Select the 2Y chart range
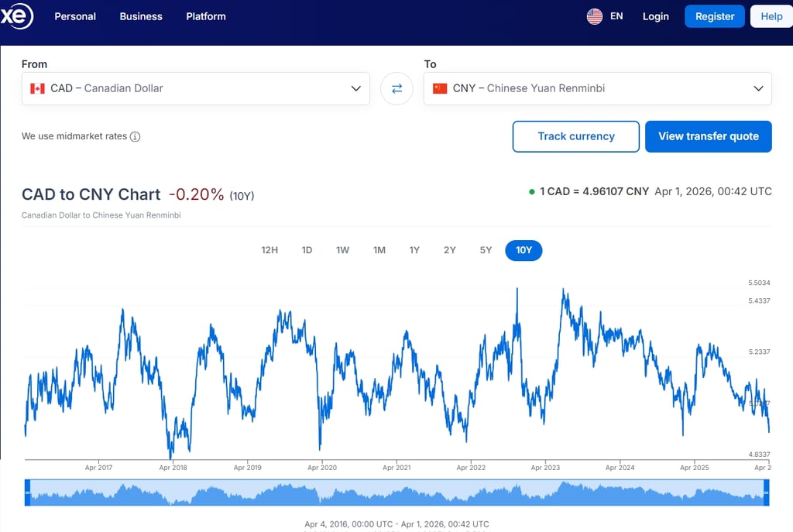 tap(450, 250)
